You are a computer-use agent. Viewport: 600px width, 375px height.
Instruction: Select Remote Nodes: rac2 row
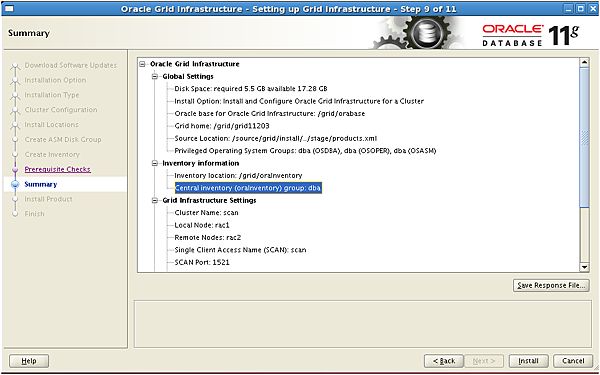pos(208,238)
